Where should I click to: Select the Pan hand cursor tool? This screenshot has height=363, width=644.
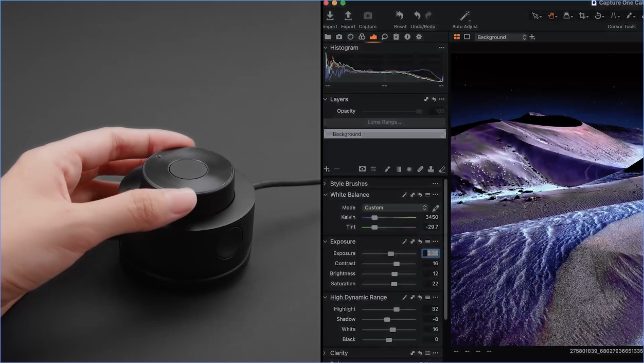[x=552, y=16]
